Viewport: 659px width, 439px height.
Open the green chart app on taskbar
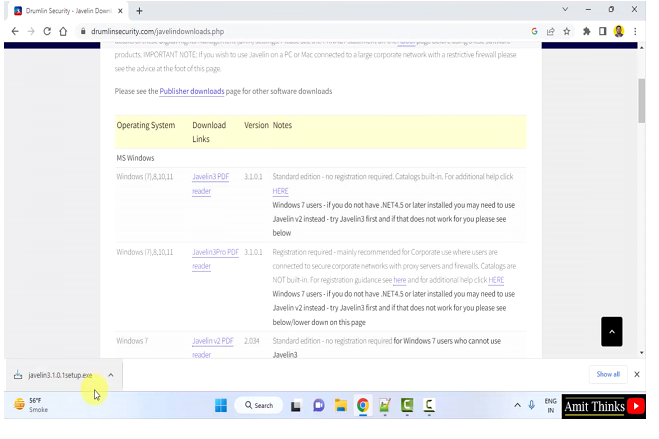pyautogui.click(x=385, y=405)
